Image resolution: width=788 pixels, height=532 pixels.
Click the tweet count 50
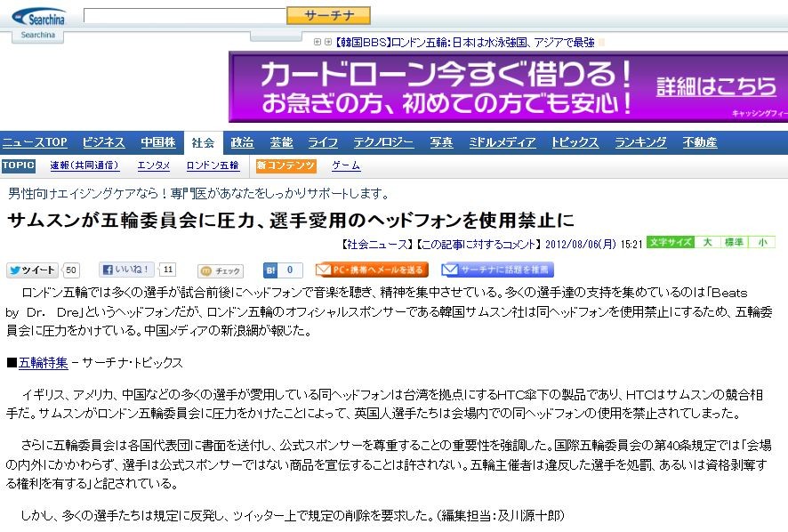(71, 270)
